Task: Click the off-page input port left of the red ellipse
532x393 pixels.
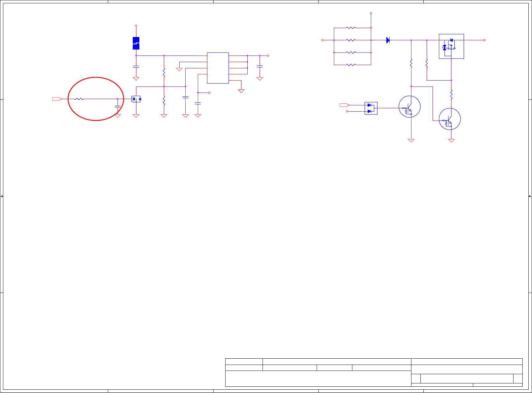Action: pyautogui.click(x=57, y=99)
